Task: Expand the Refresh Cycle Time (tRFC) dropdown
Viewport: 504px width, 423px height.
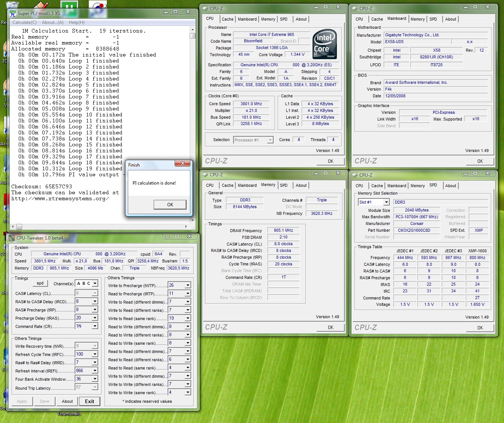Action: point(95,354)
